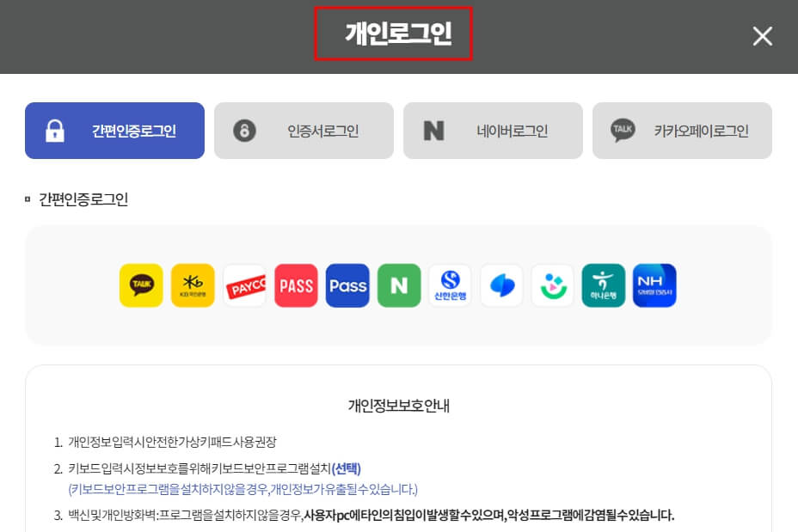The width and height of the screenshot is (798, 532).
Task: Select the 하나은행 authentication icon
Action: click(x=603, y=284)
